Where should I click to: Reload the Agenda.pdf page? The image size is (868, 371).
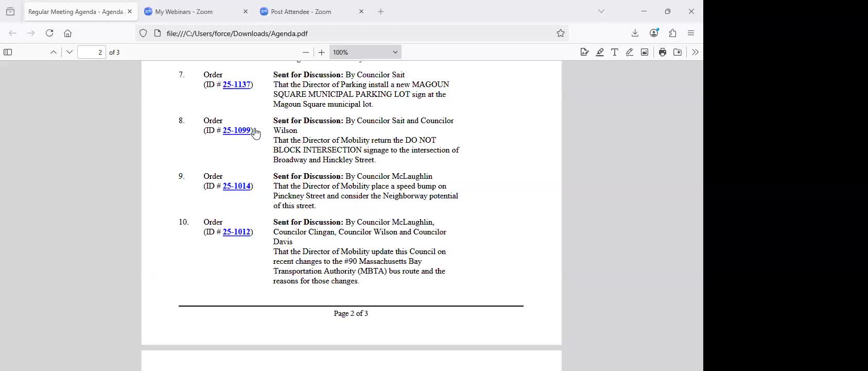(49, 33)
